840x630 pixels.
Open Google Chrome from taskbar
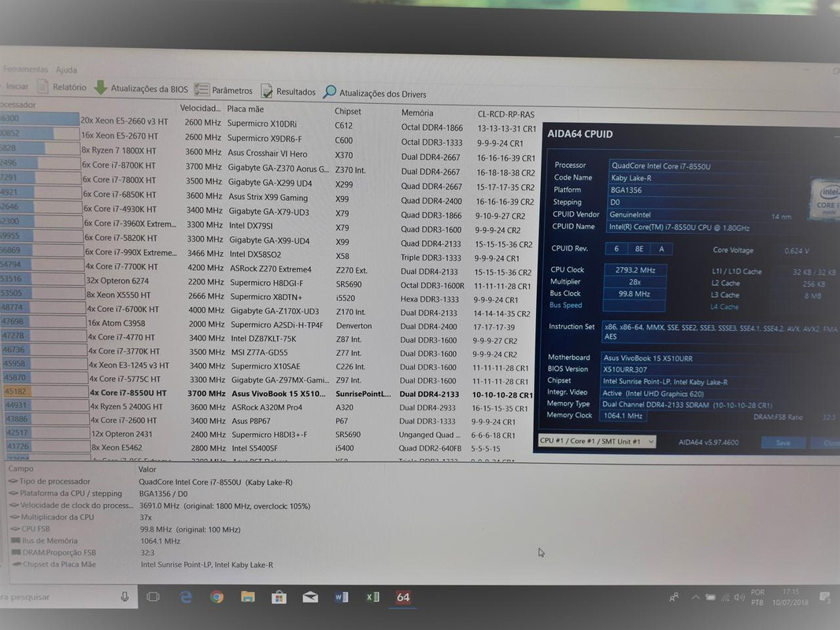point(216,597)
